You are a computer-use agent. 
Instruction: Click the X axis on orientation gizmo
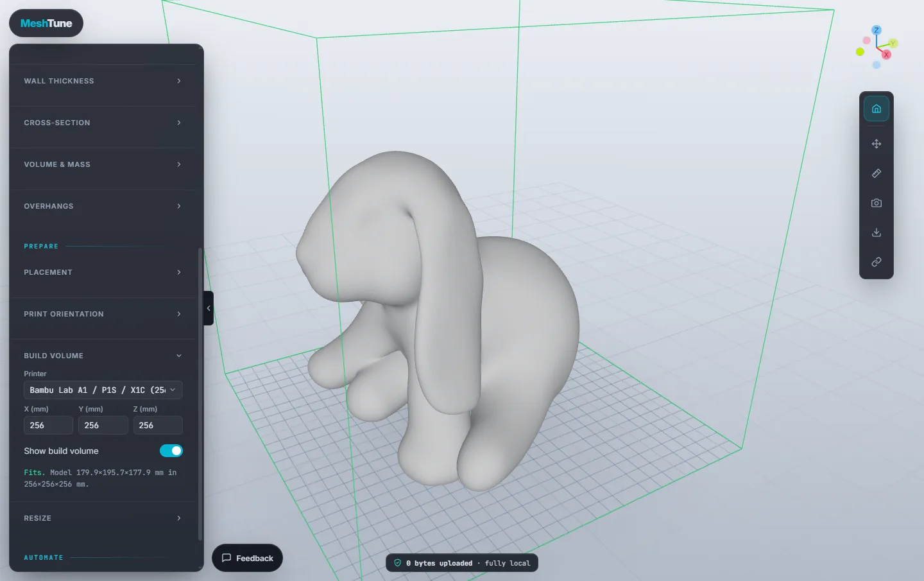click(x=886, y=55)
